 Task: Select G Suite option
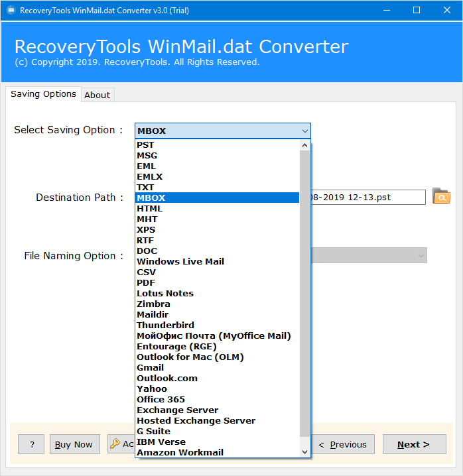[217, 432]
